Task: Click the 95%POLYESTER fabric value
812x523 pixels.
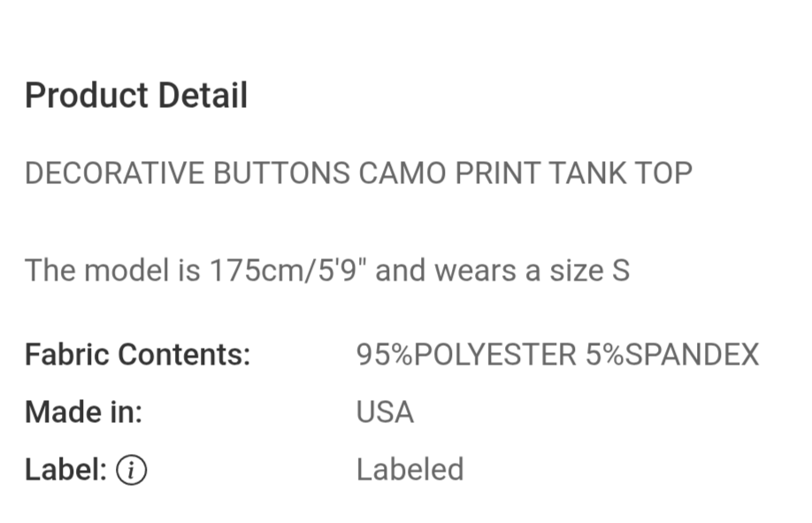Action: point(466,355)
